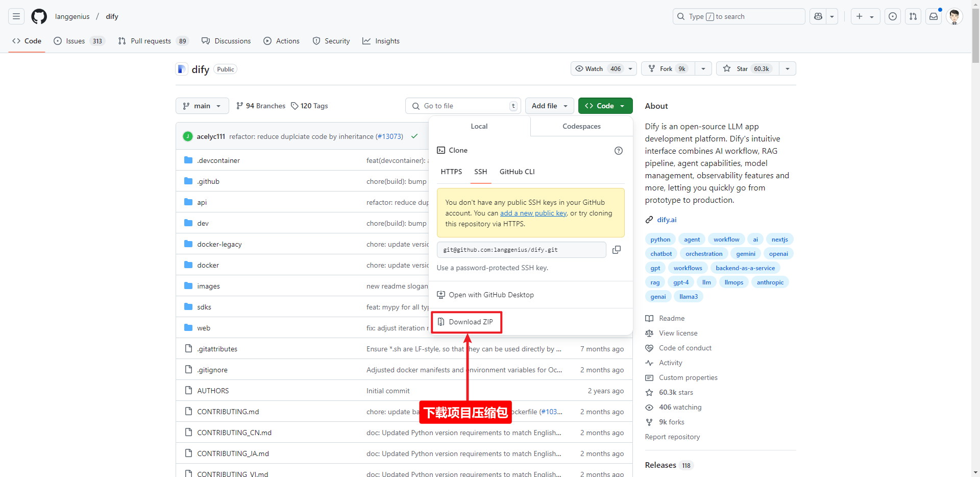Viewport: 980px width, 477px height.
Task: Click the dify repository logo
Action: pos(181,69)
